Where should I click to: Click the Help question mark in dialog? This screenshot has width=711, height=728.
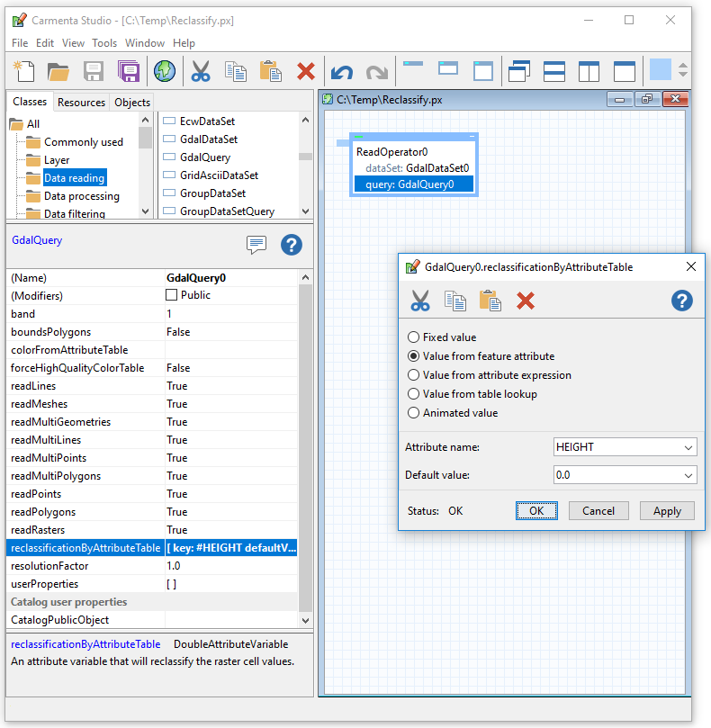click(682, 301)
